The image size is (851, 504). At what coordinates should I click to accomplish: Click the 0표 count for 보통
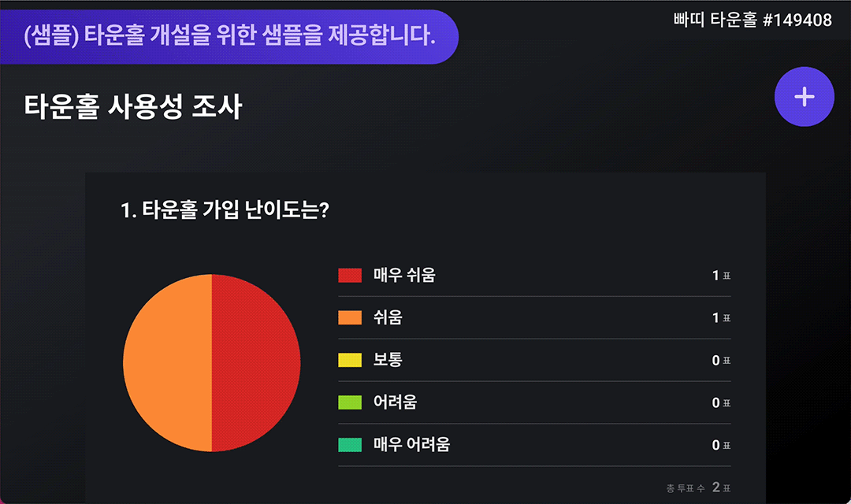721,360
